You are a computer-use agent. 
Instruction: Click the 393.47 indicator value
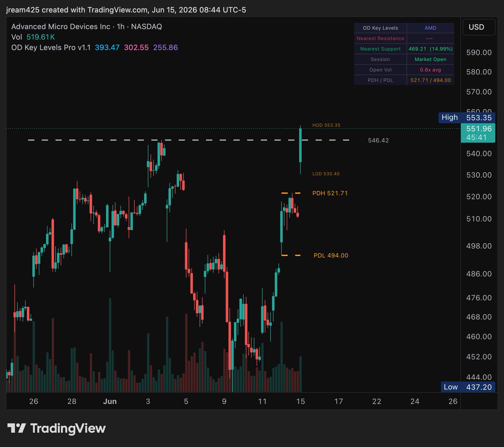(x=107, y=47)
